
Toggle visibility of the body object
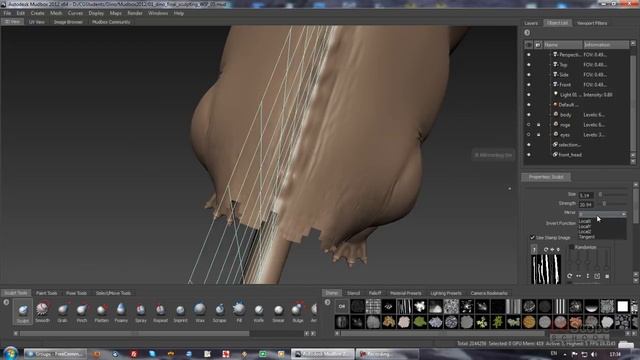pyautogui.click(x=529, y=115)
